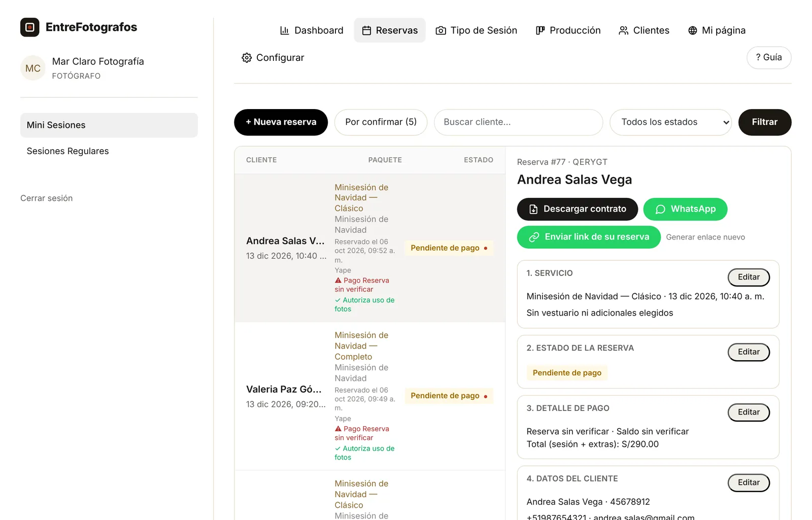Log out via Cerrar sesión
Image resolution: width=812 pixels, height=520 pixels.
click(x=47, y=198)
